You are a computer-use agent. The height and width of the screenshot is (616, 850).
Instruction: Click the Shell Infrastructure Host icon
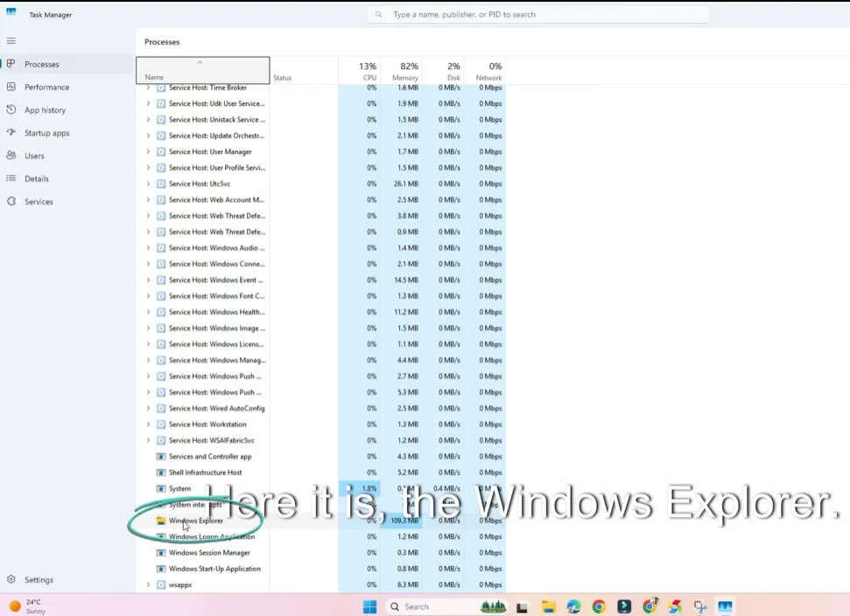click(x=161, y=472)
